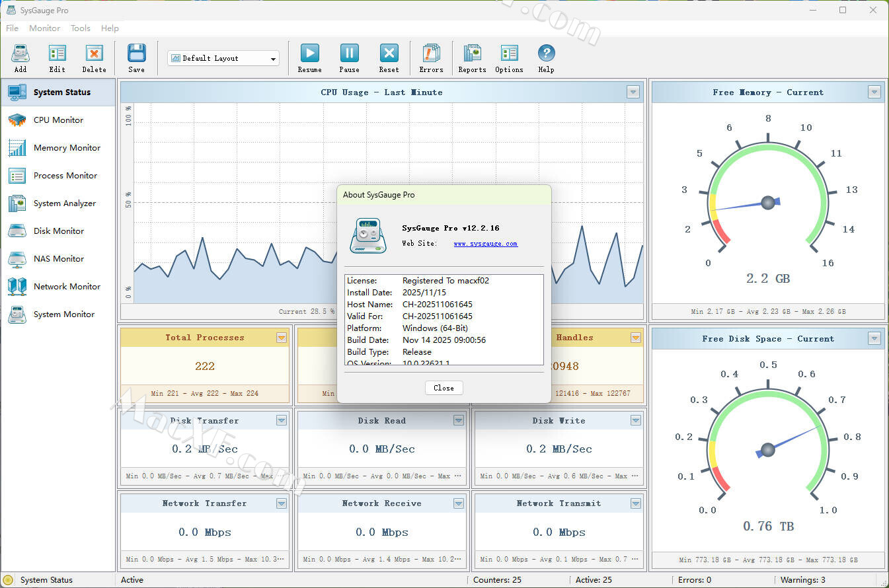The height and width of the screenshot is (588, 889).
Task: Click the Delete toolbar icon
Action: [x=94, y=58]
